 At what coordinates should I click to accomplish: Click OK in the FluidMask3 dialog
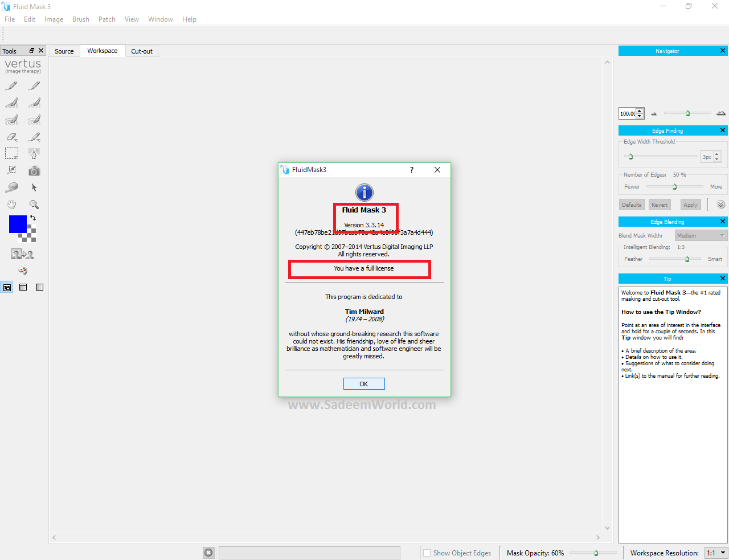pyautogui.click(x=364, y=384)
